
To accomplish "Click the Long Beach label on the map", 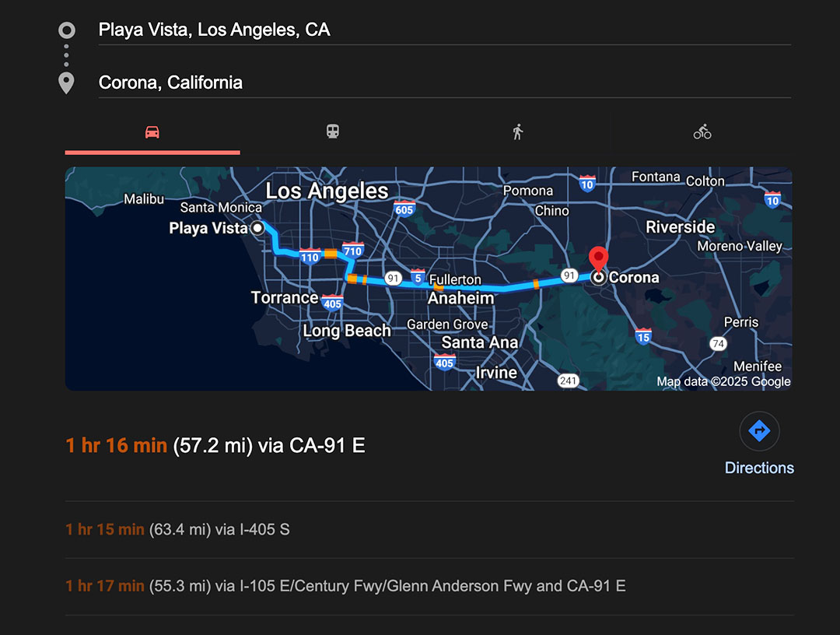I will (347, 331).
